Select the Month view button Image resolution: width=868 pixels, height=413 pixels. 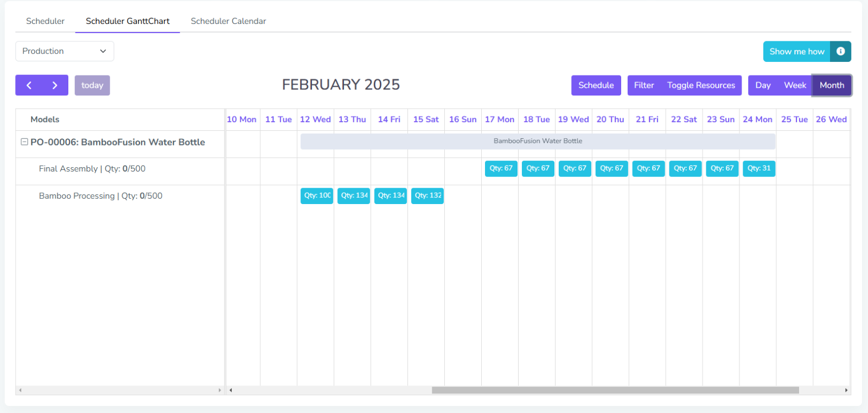pos(832,85)
